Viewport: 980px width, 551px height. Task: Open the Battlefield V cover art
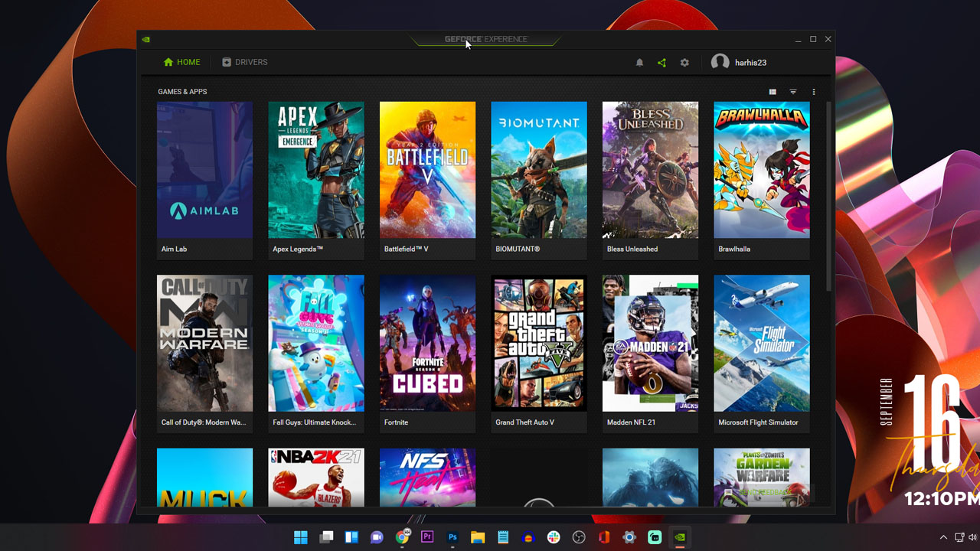coord(427,170)
